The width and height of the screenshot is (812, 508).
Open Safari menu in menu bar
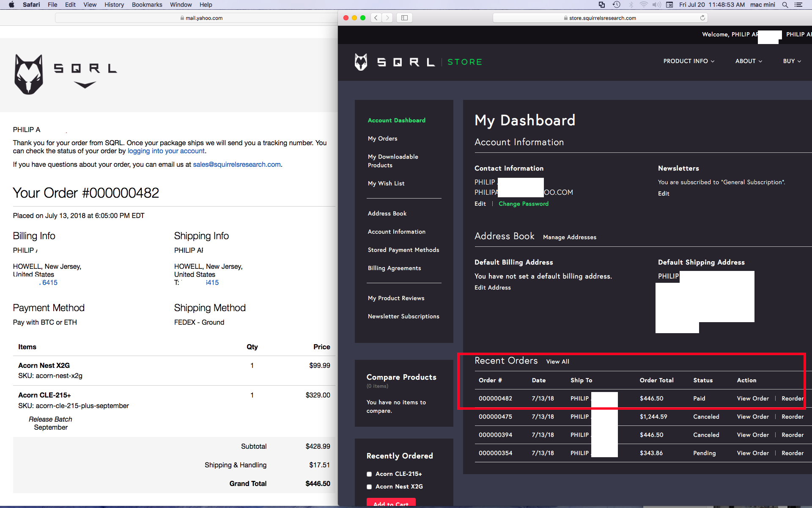click(31, 5)
